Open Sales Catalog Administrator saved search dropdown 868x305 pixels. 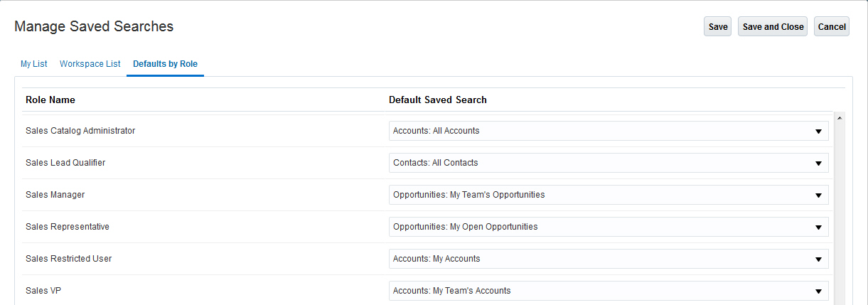(609, 131)
